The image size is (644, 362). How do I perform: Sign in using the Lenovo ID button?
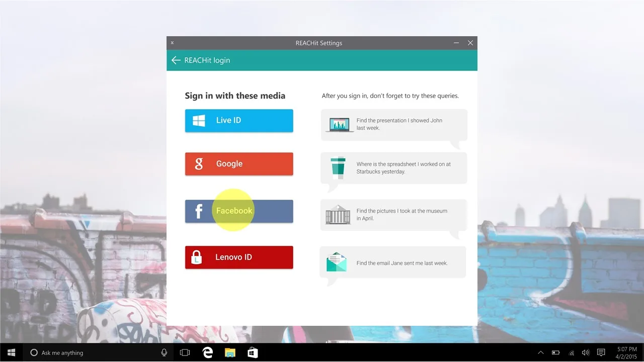coord(239,257)
